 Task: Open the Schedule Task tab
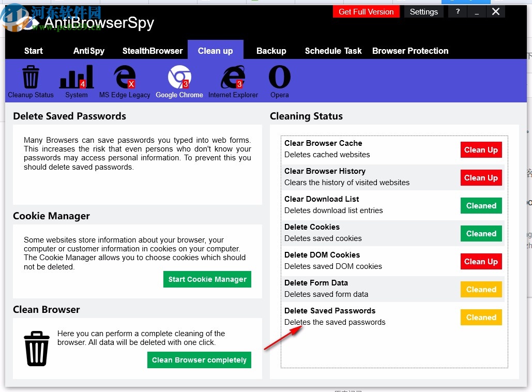point(333,51)
